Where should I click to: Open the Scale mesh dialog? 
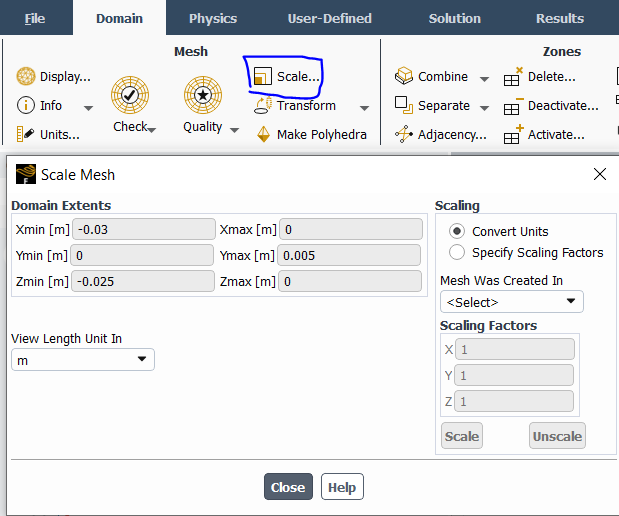(x=286, y=76)
